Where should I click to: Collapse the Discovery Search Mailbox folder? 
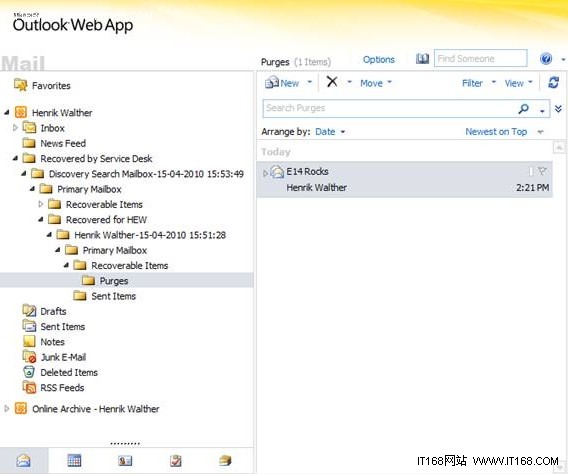click(24, 173)
